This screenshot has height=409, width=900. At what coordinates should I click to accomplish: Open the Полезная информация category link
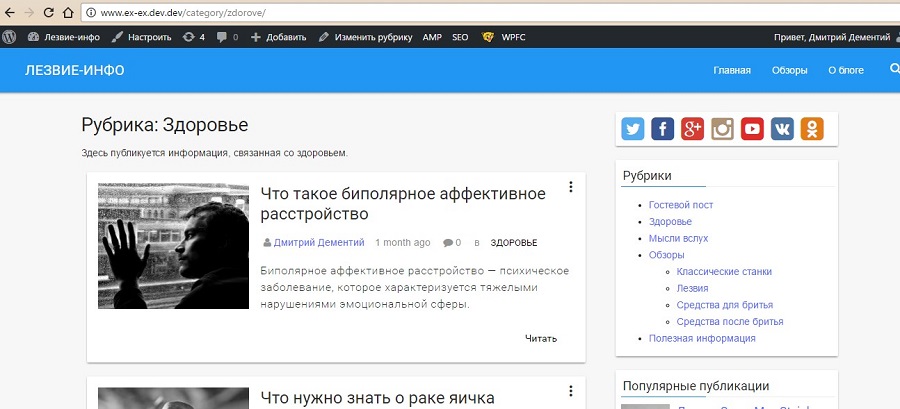(702, 338)
